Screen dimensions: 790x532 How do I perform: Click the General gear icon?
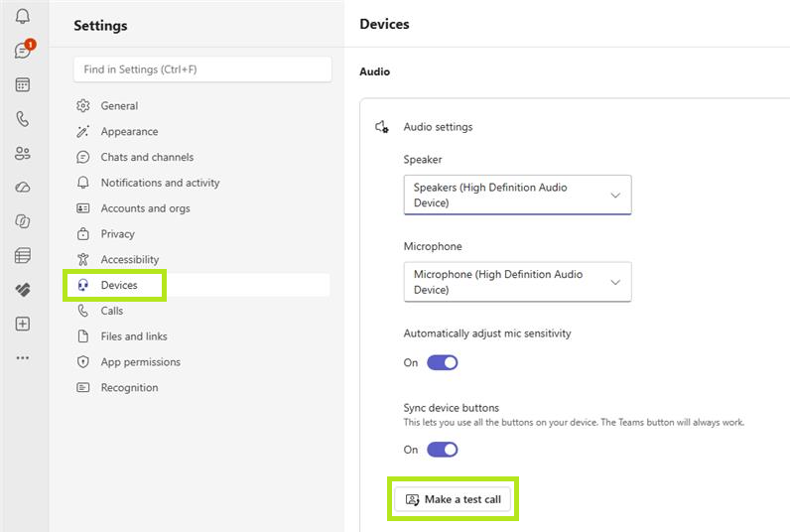click(x=83, y=106)
